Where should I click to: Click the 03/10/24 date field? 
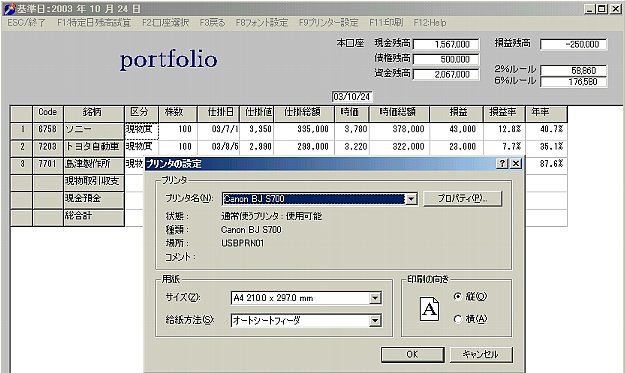coord(352,96)
